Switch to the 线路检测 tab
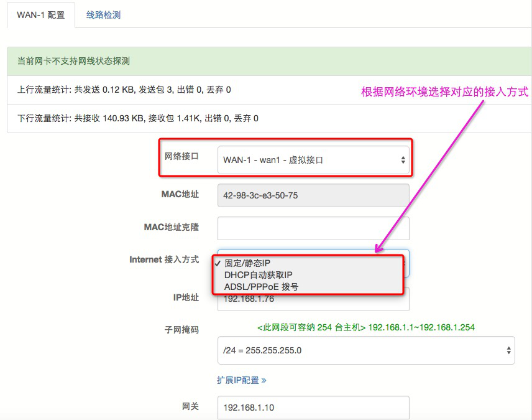The height and width of the screenshot is (420, 532). coord(103,15)
